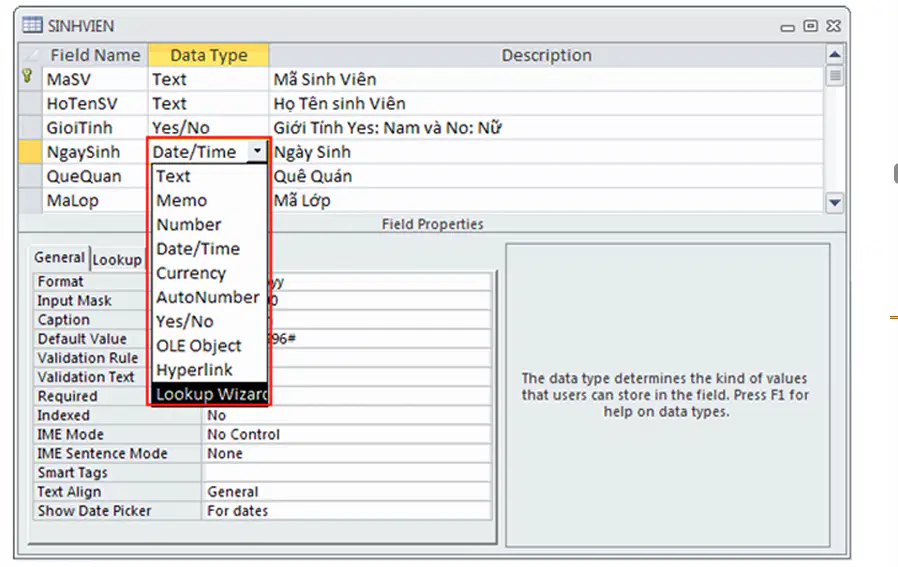The width and height of the screenshot is (898, 567).
Task: Choose Date/Time from the dropdown list
Action: pyautogui.click(x=209, y=249)
